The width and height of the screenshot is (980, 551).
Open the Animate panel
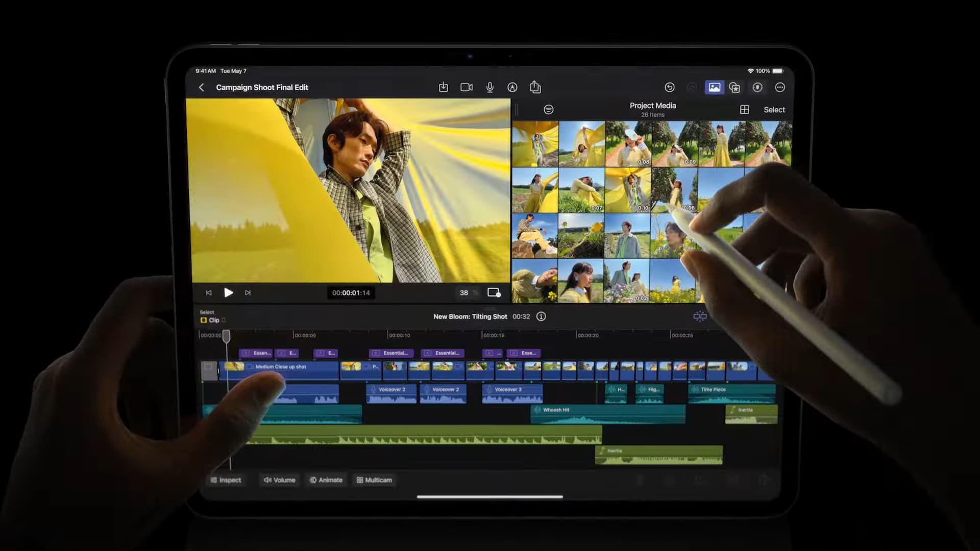[326, 480]
